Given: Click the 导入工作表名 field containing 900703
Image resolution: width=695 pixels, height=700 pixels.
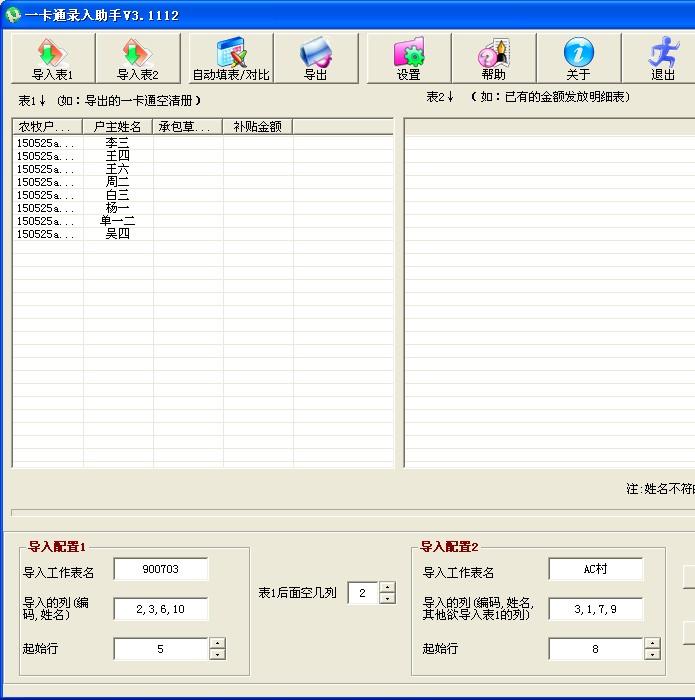Looking at the screenshot, I should coord(161,569).
